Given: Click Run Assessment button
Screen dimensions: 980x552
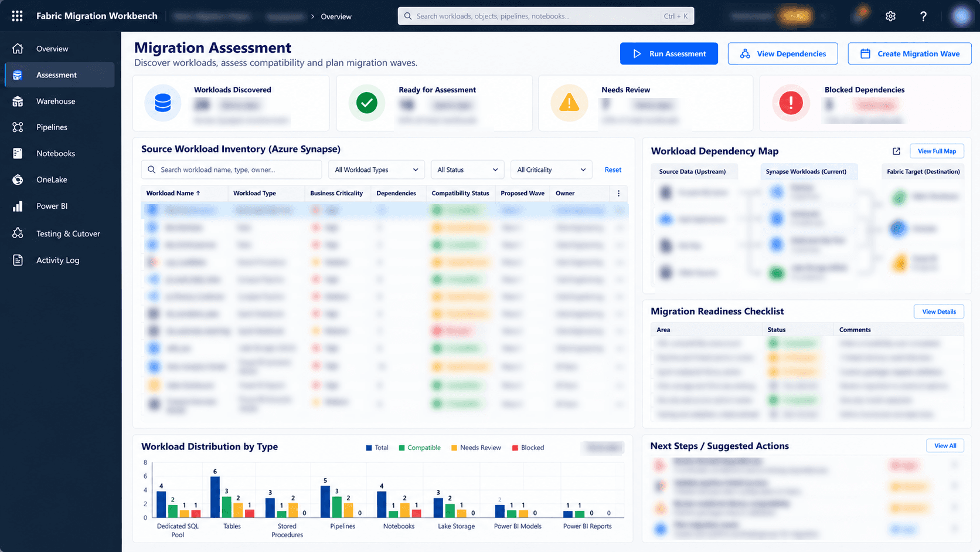Looking at the screenshot, I should pyautogui.click(x=669, y=54).
